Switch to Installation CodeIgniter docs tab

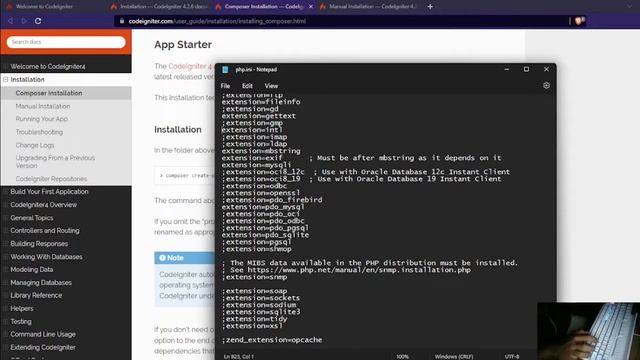pos(159,7)
